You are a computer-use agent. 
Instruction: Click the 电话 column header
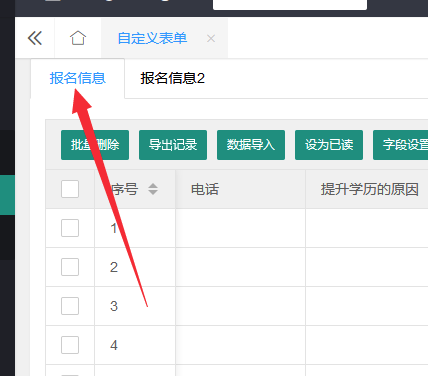pyautogui.click(x=240, y=189)
